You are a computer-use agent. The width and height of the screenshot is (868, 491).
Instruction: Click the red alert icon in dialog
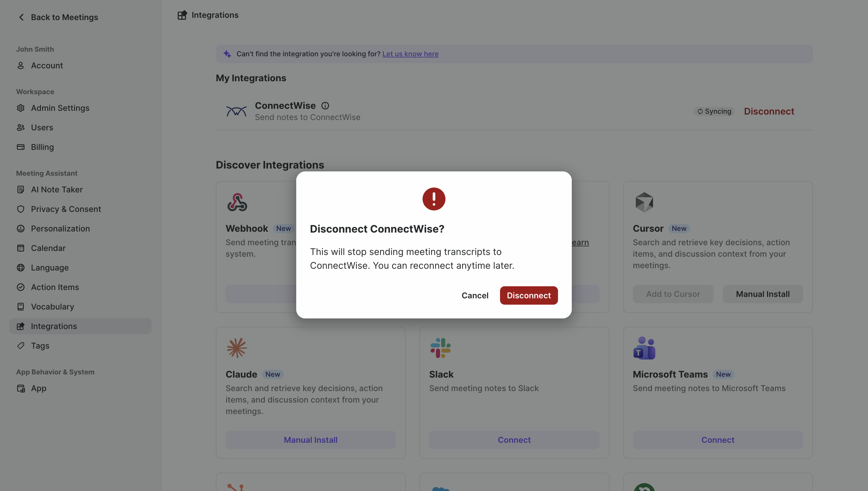tap(433, 199)
